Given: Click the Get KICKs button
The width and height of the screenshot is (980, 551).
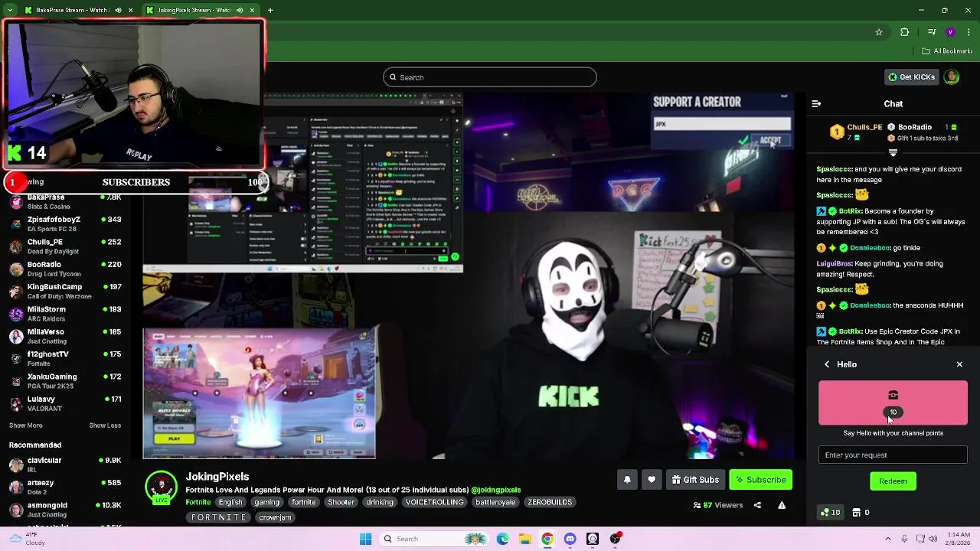Looking at the screenshot, I should [x=911, y=77].
